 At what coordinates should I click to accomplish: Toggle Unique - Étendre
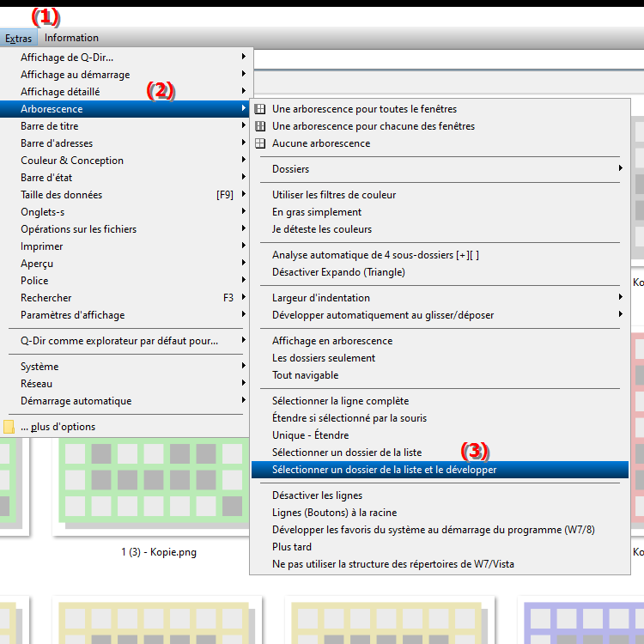(x=440, y=435)
